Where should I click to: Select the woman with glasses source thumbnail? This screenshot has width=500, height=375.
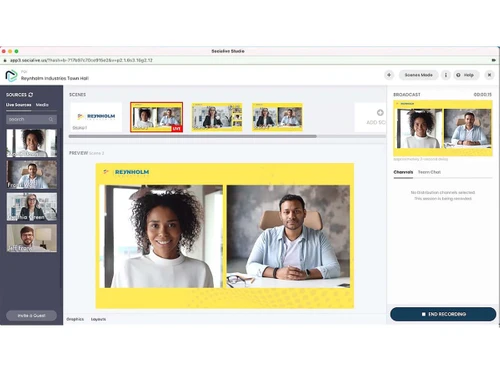coord(32,206)
